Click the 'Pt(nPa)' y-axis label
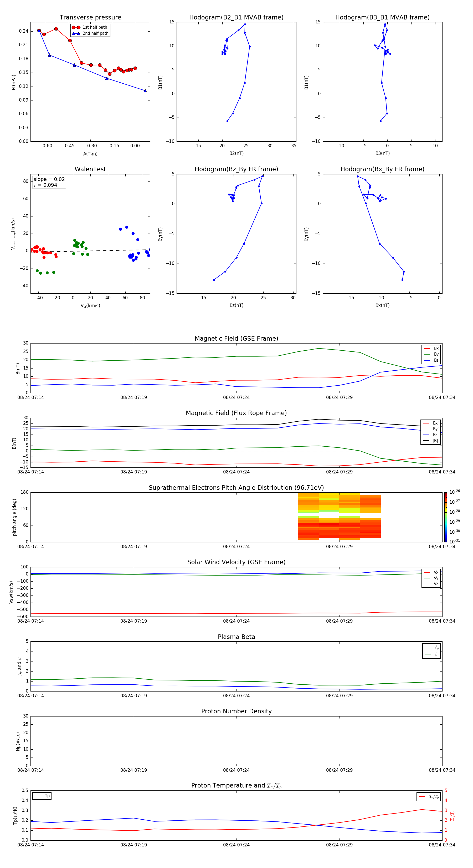The image size is (473, 868). coord(14,82)
